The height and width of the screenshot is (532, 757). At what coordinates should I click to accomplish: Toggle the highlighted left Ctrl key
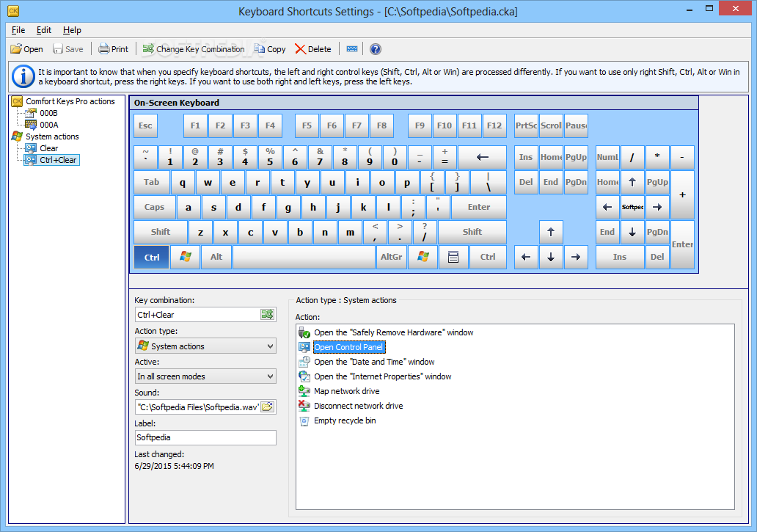152,257
